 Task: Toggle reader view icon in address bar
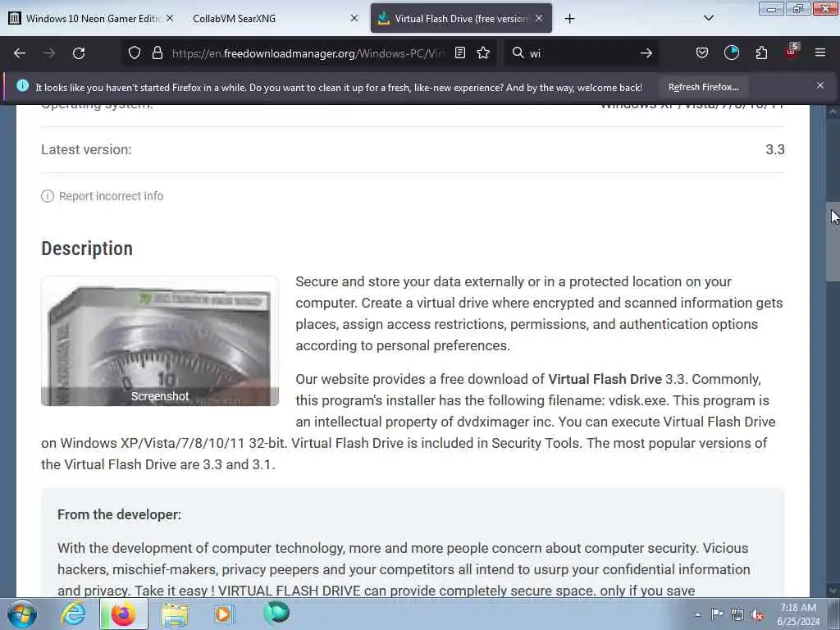point(460,52)
